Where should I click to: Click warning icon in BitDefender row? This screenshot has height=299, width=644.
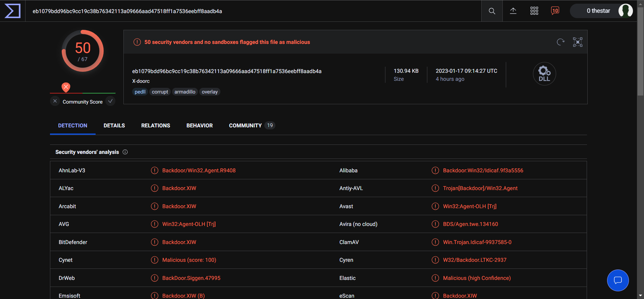tap(155, 242)
